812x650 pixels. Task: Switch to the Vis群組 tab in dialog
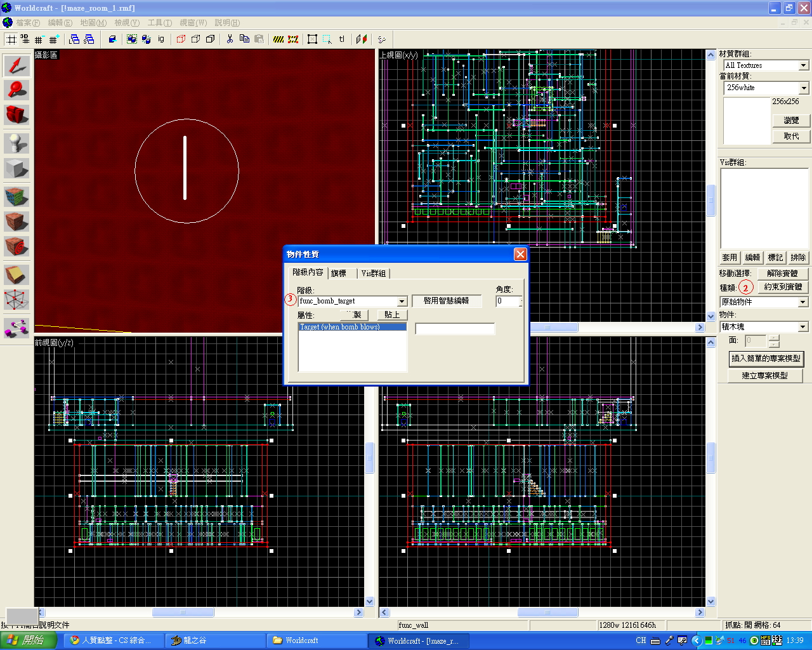(x=374, y=274)
